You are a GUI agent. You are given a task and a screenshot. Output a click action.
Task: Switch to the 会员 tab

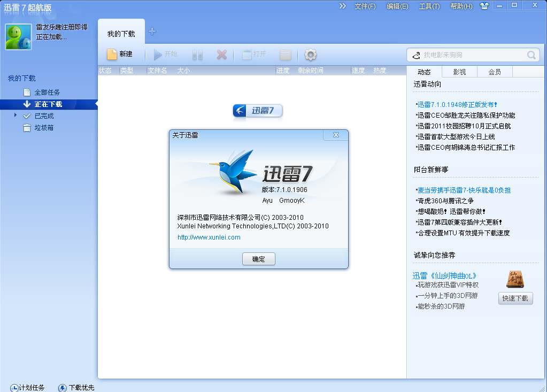coord(495,72)
